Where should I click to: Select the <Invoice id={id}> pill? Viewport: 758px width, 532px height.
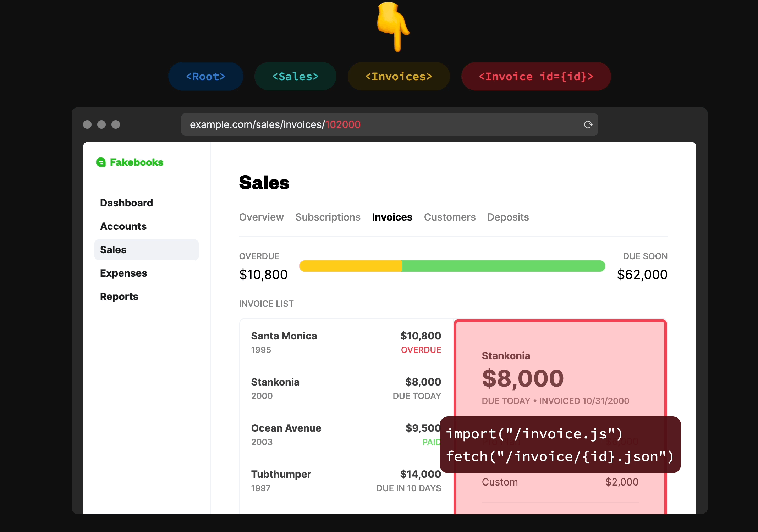(535, 76)
